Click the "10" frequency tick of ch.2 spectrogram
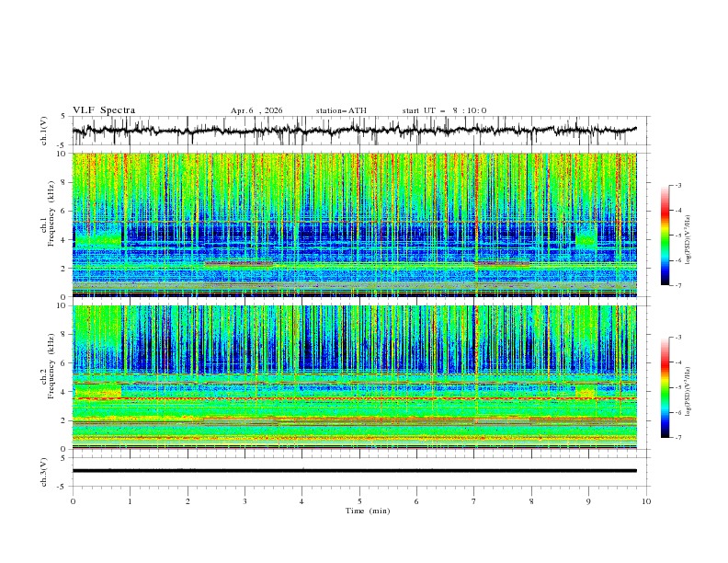 pyautogui.click(x=63, y=305)
